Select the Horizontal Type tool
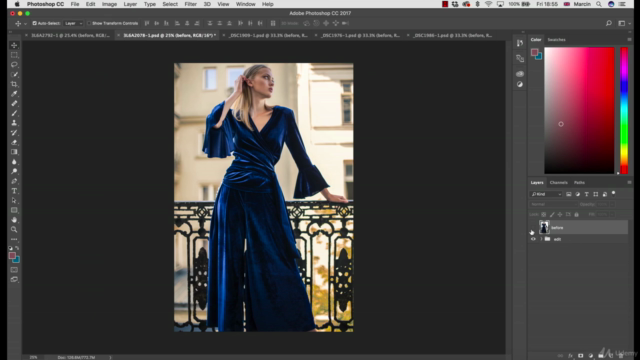 click(14, 191)
